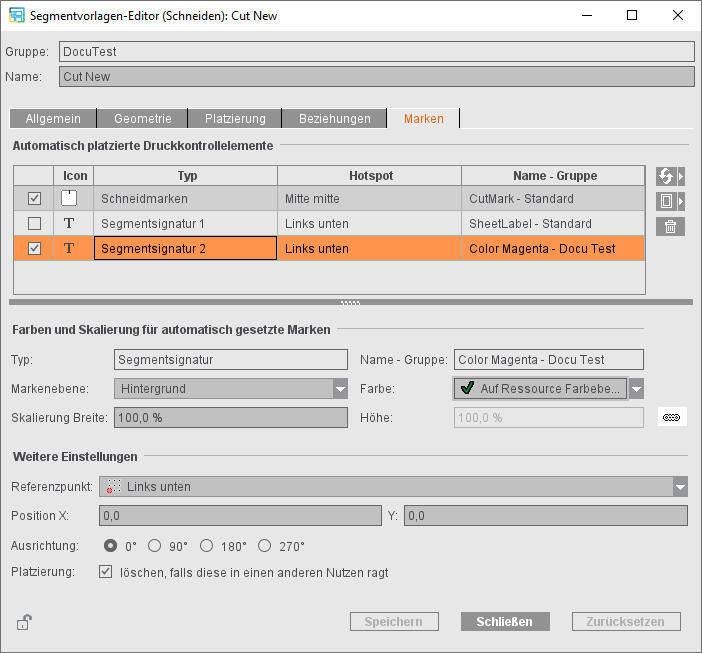
Task: Click the unlock padlock icon
Action: pyautogui.click(x=24, y=622)
